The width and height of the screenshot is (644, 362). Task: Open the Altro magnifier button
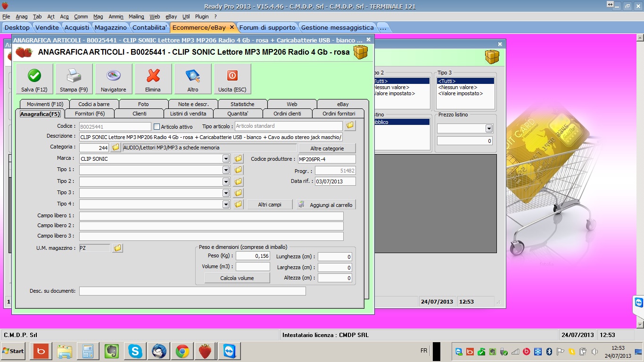[x=193, y=79]
